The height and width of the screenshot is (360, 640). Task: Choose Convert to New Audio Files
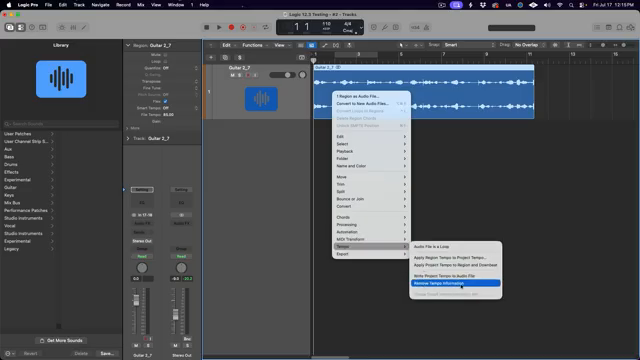coord(371,104)
